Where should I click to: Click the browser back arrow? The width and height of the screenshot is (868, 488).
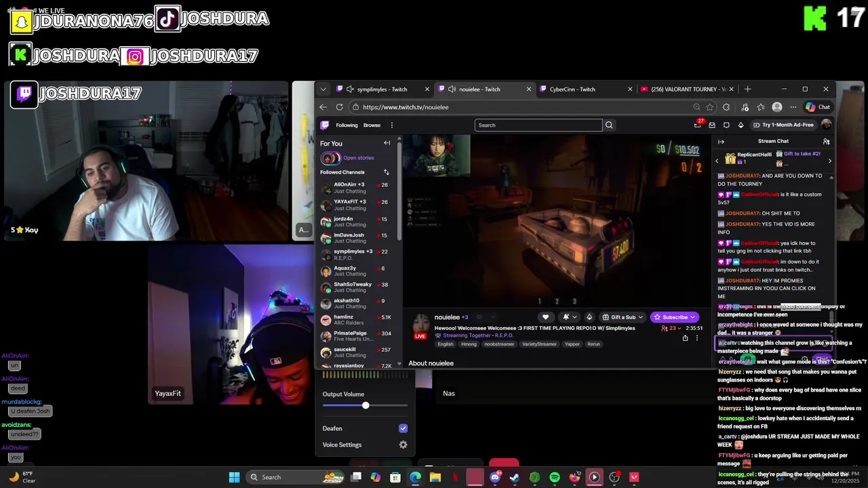[323, 107]
